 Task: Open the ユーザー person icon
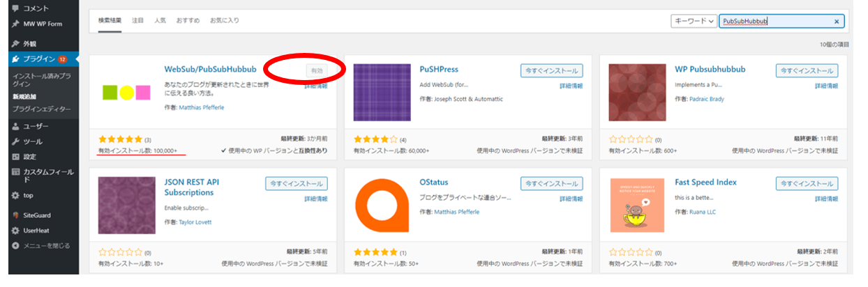(15, 126)
